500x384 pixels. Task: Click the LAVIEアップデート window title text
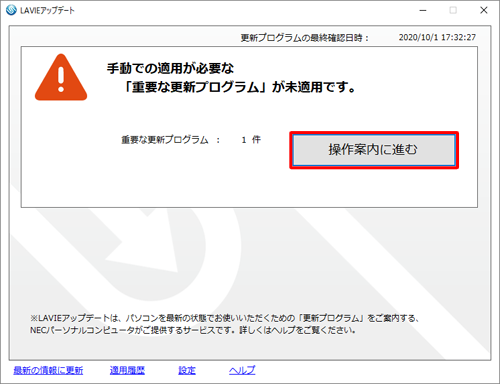(x=47, y=10)
